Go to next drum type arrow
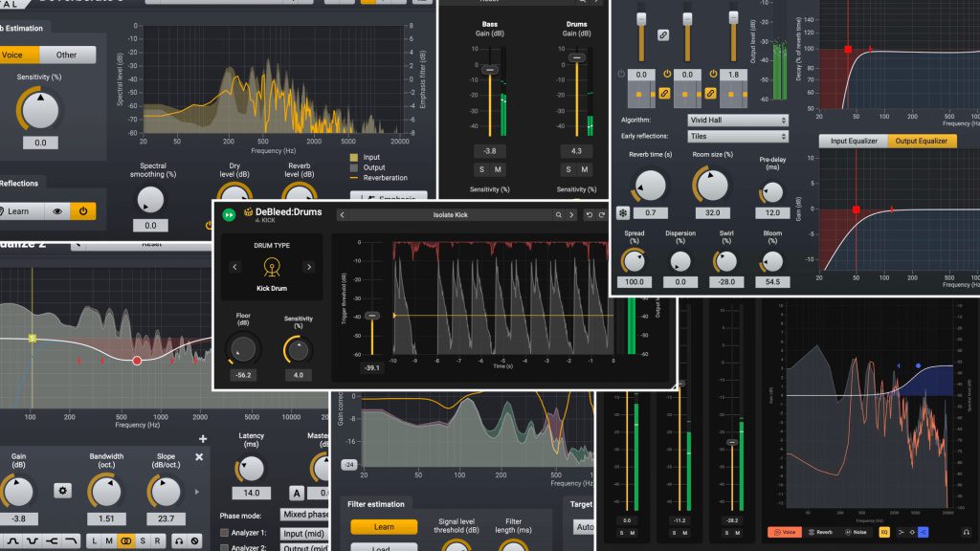Image resolution: width=980 pixels, height=551 pixels. [x=308, y=267]
